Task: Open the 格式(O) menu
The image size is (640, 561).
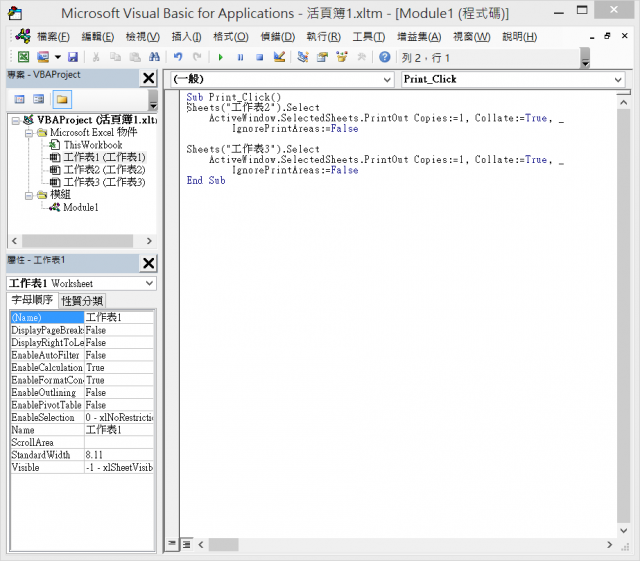Action: 231,37
